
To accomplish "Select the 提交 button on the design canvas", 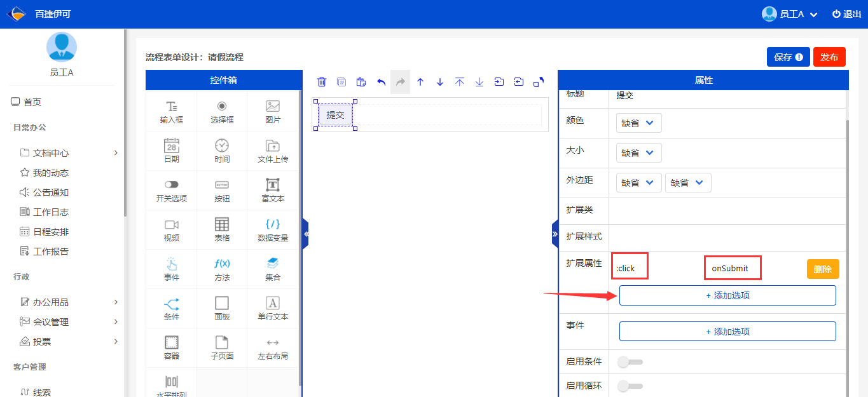I will 335,115.
